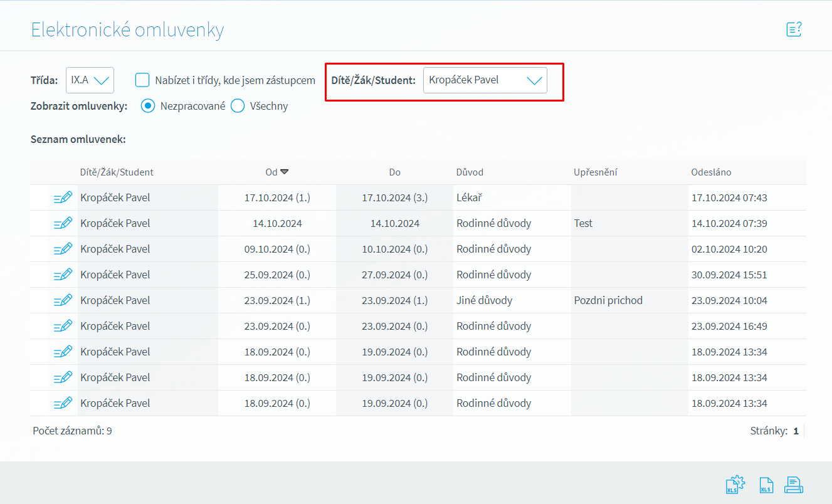832x504 pixels.
Task: Enable Nabízet i třídy, kde jsem zástupcem
Action: pos(143,80)
